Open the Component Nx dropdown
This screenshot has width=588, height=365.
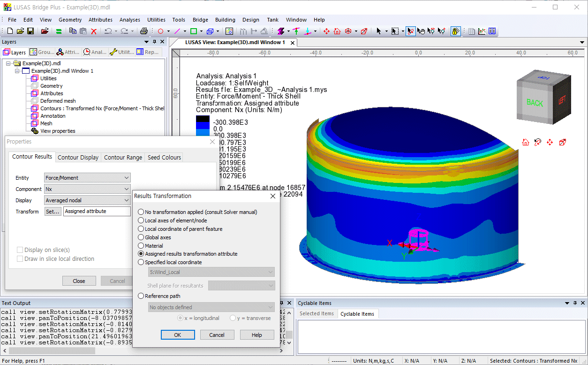tap(87, 189)
